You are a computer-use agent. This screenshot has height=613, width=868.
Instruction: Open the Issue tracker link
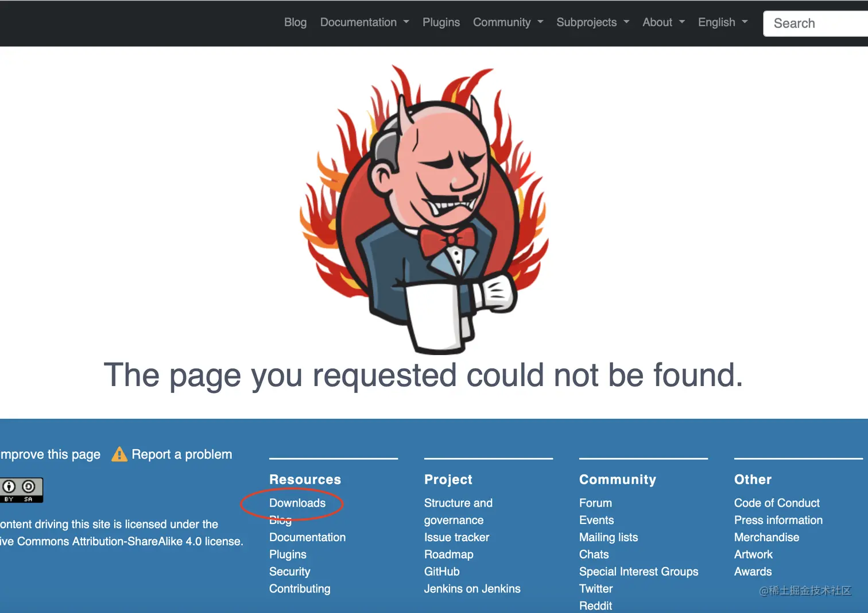pyautogui.click(x=456, y=537)
